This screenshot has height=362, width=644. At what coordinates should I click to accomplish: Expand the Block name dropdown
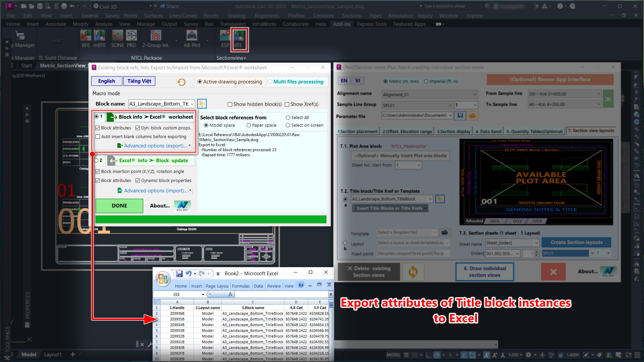pyautogui.click(x=192, y=104)
